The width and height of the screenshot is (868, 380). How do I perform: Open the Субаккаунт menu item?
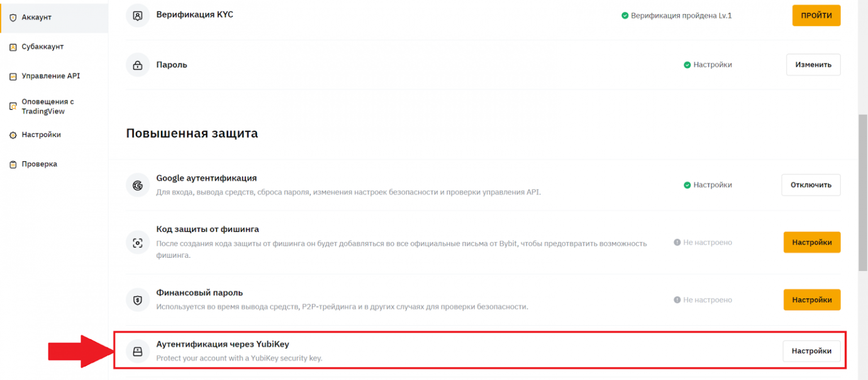point(42,47)
